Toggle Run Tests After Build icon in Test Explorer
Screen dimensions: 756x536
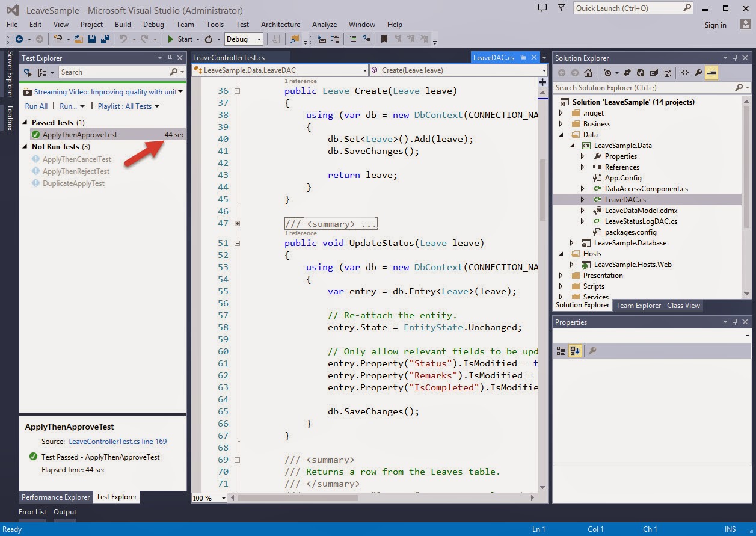pos(28,72)
